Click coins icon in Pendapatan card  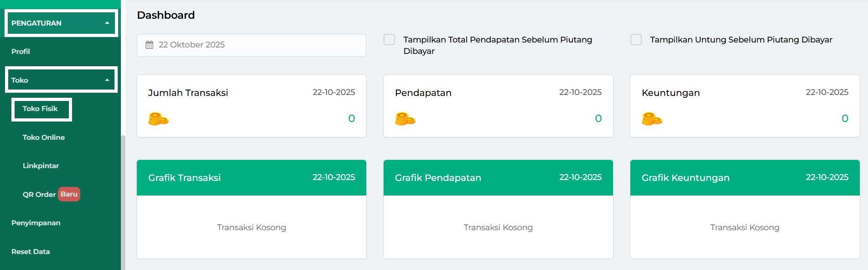pos(405,119)
